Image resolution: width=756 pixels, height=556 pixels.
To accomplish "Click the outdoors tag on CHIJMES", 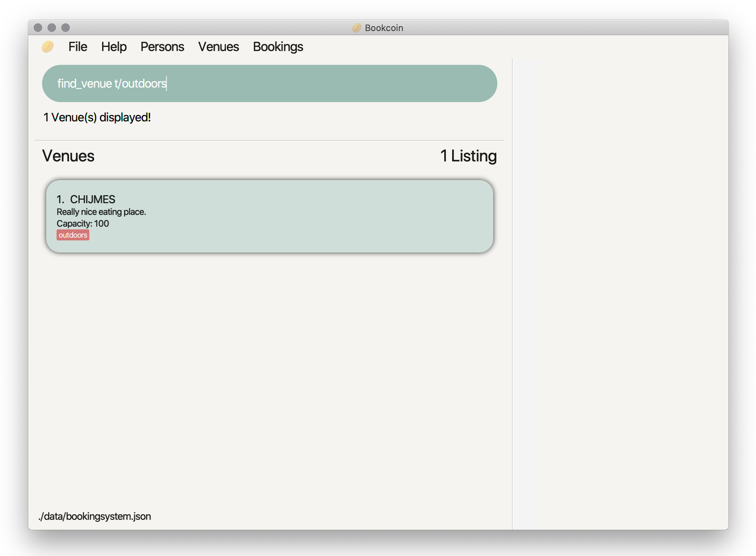I will coord(73,235).
